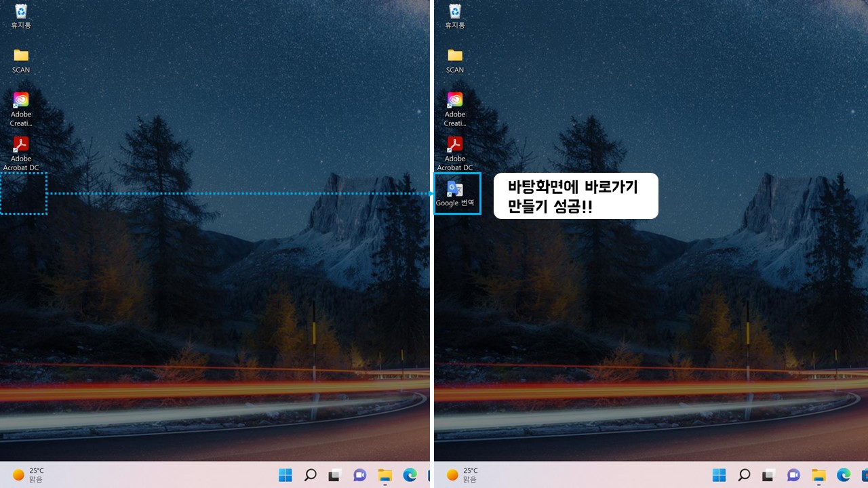Open the Google 번역 shortcut on the right desktop

(455, 194)
